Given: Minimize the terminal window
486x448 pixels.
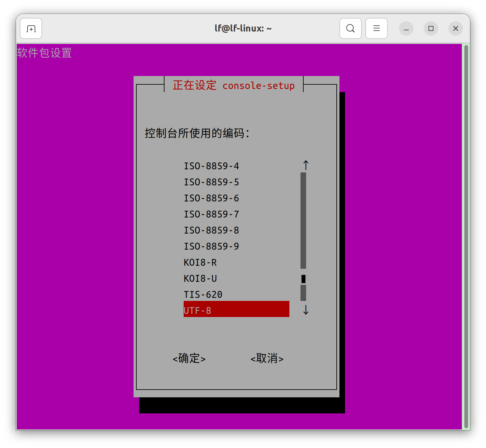Looking at the screenshot, I should tap(406, 29).
